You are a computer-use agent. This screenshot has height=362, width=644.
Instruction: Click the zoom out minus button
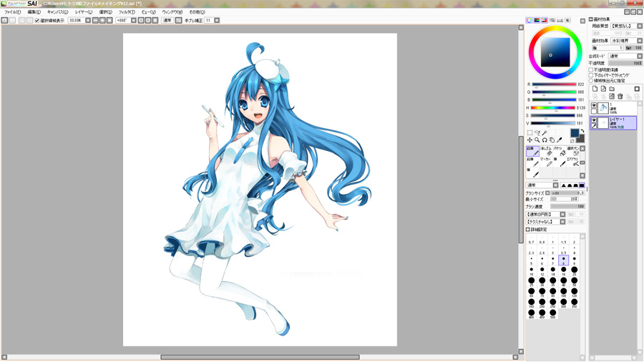[95, 20]
